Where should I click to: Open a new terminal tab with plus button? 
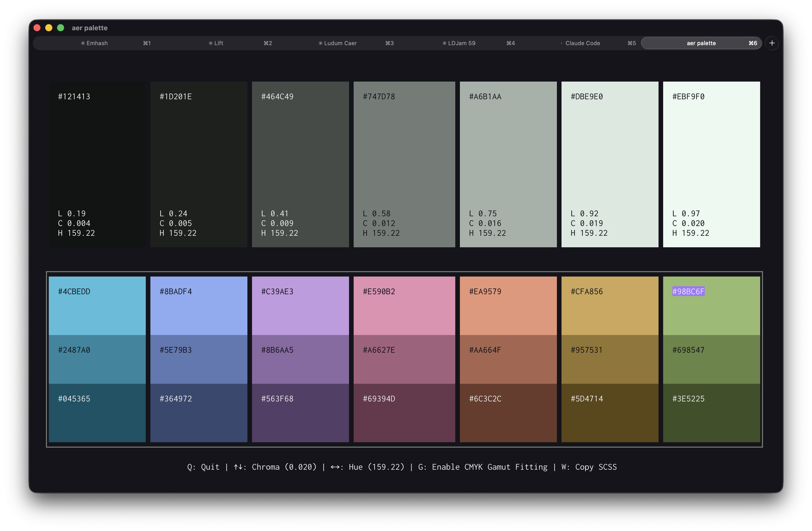772,43
